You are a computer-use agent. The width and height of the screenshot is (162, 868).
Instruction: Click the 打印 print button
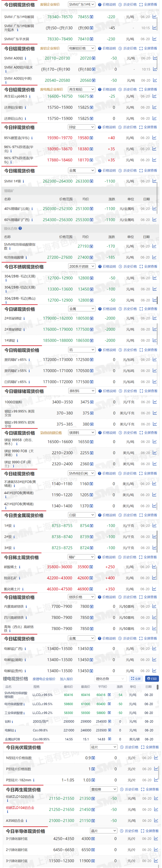(x=152, y=679)
